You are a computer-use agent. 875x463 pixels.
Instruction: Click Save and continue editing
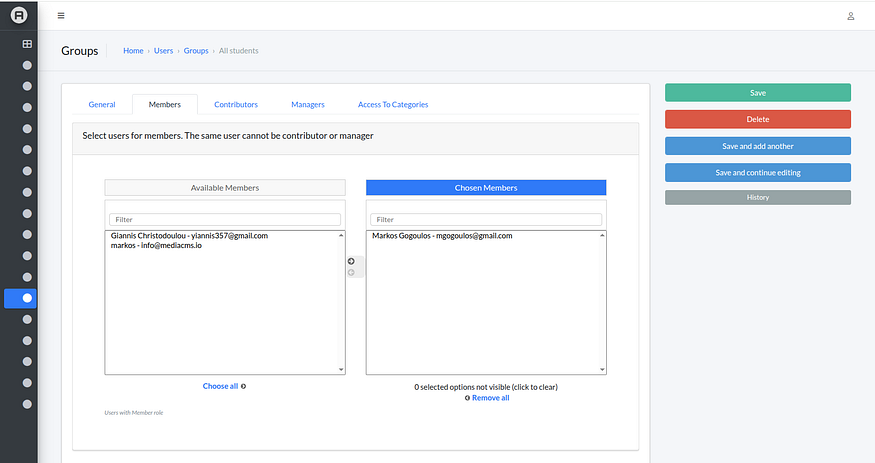[x=757, y=172]
